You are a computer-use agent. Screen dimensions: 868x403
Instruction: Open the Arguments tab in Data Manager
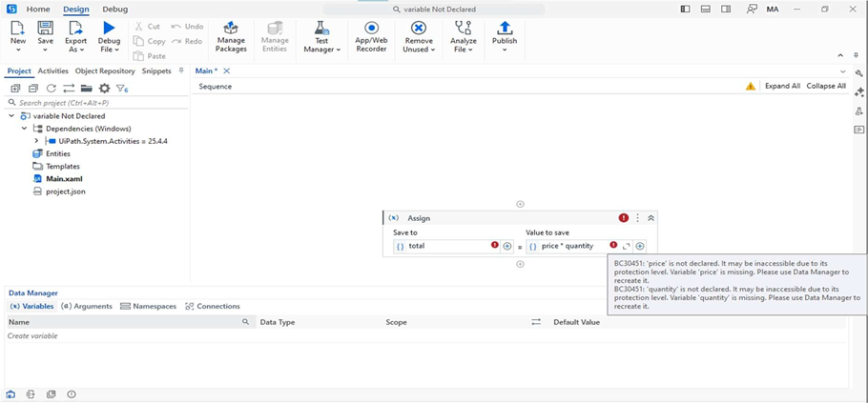(x=86, y=306)
